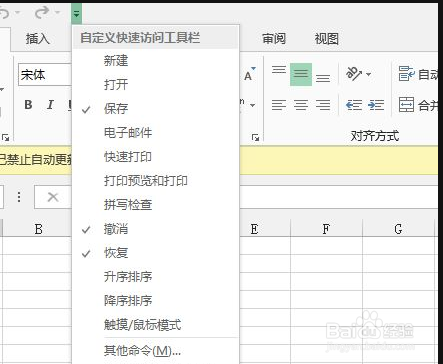Uncheck 保存 in quick access menu

click(156, 109)
